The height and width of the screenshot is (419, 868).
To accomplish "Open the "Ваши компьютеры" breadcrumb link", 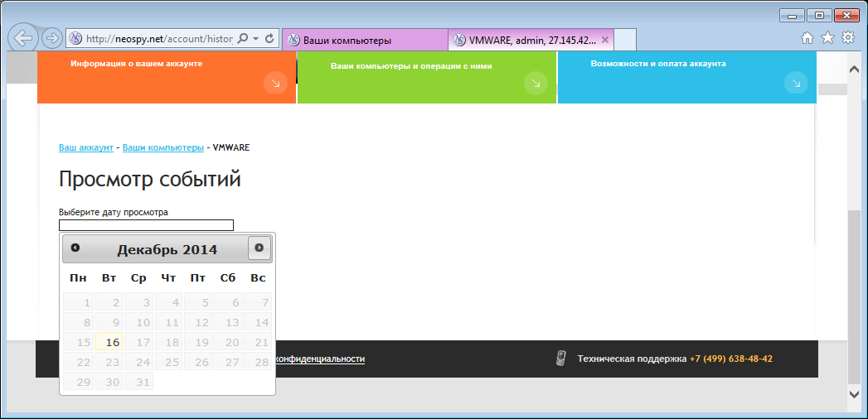I will (163, 147).
